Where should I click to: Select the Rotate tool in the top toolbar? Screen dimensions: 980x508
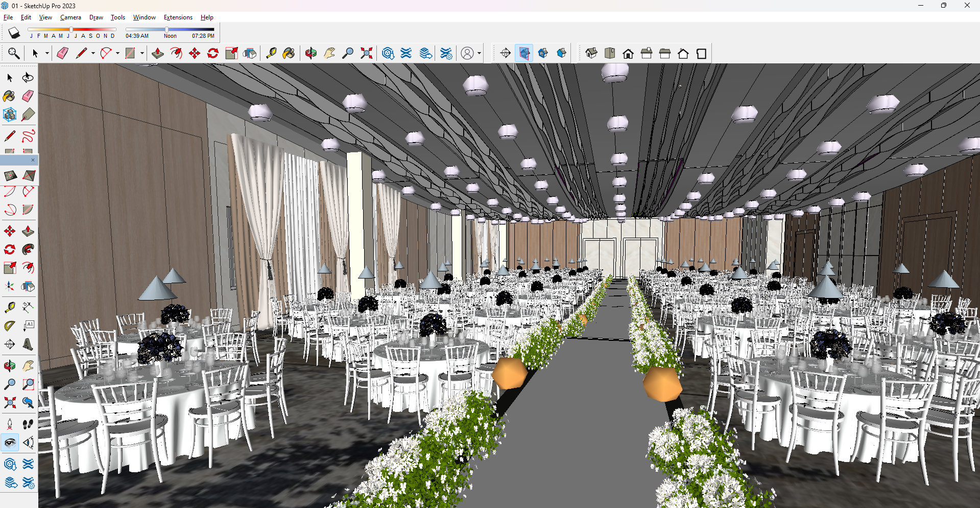[213, 53]
